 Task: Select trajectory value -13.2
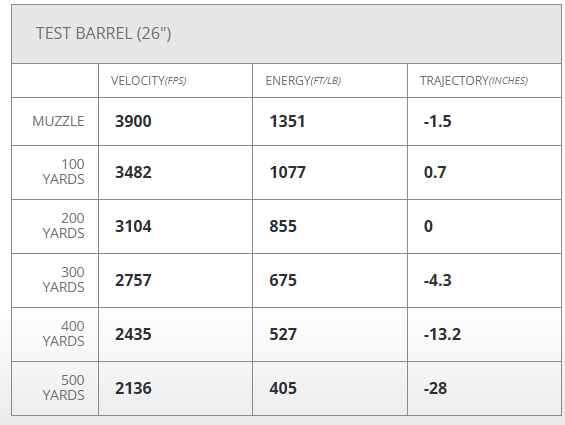(x=442, y=335)
